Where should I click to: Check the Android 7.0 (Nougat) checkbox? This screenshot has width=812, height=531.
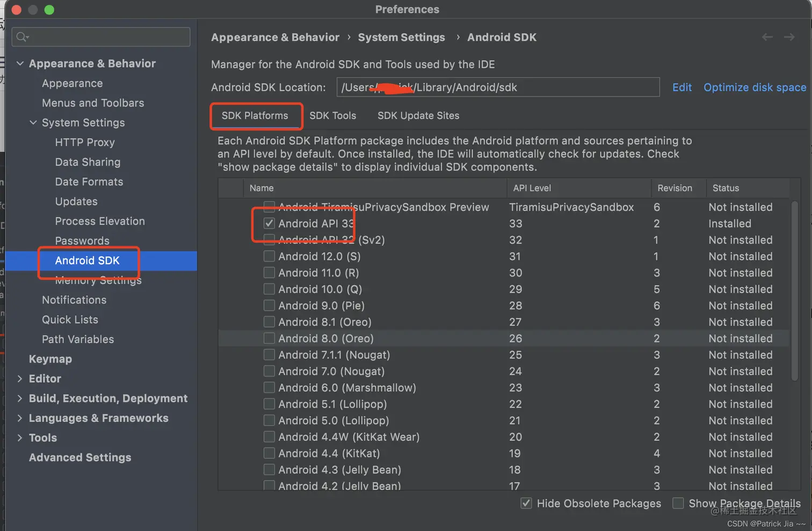click(x=269, y=371)
